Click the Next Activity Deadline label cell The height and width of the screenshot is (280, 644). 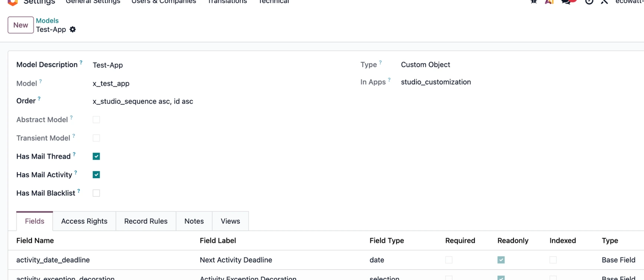coord(236,260)
